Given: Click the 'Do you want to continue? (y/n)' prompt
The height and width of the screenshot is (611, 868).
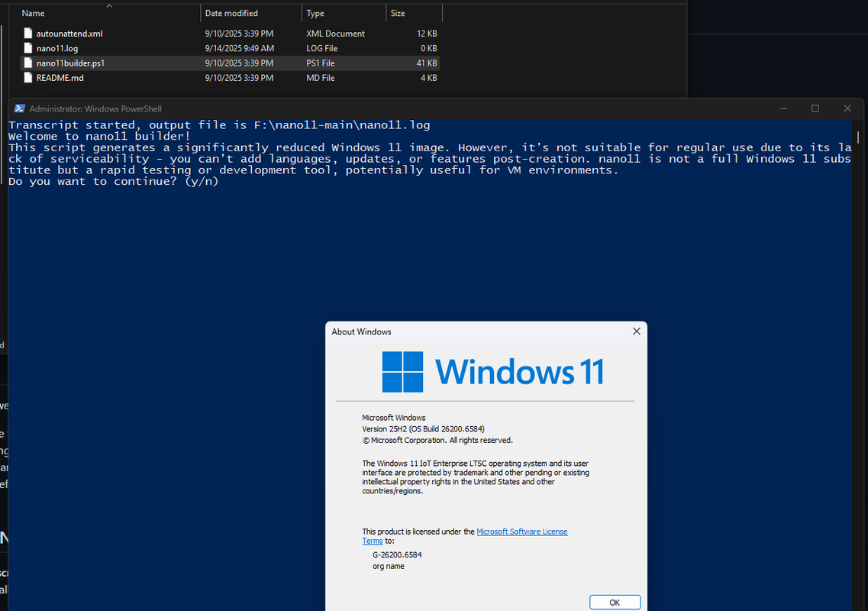Looking at the screenshot, I should tap(114, 182).
